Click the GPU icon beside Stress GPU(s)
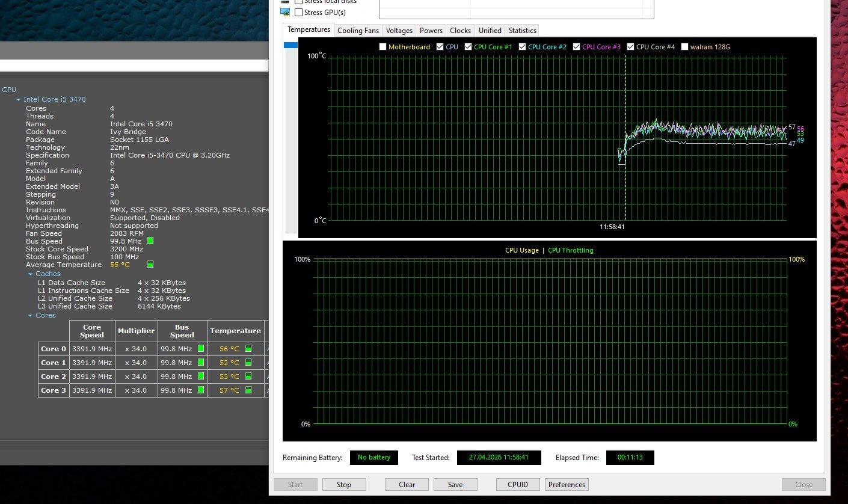The width and height of the screenshot is (848, 504). [285, 12]
